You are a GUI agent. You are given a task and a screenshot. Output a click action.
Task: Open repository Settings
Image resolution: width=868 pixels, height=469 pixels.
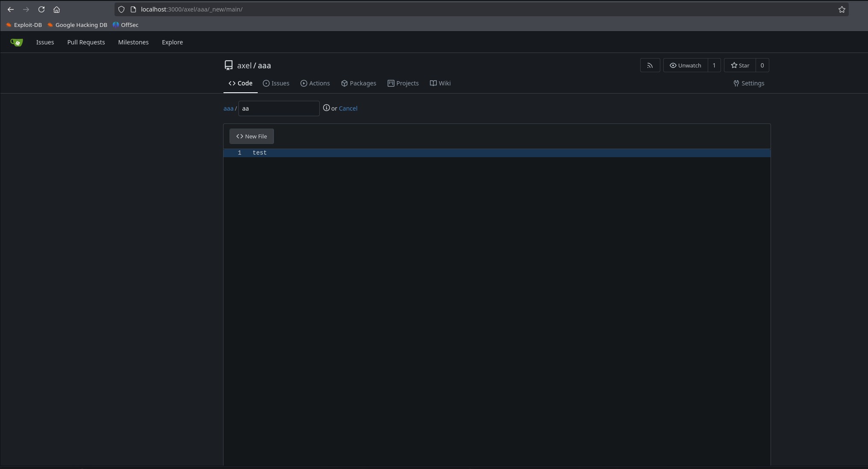(x=748, y=83)
